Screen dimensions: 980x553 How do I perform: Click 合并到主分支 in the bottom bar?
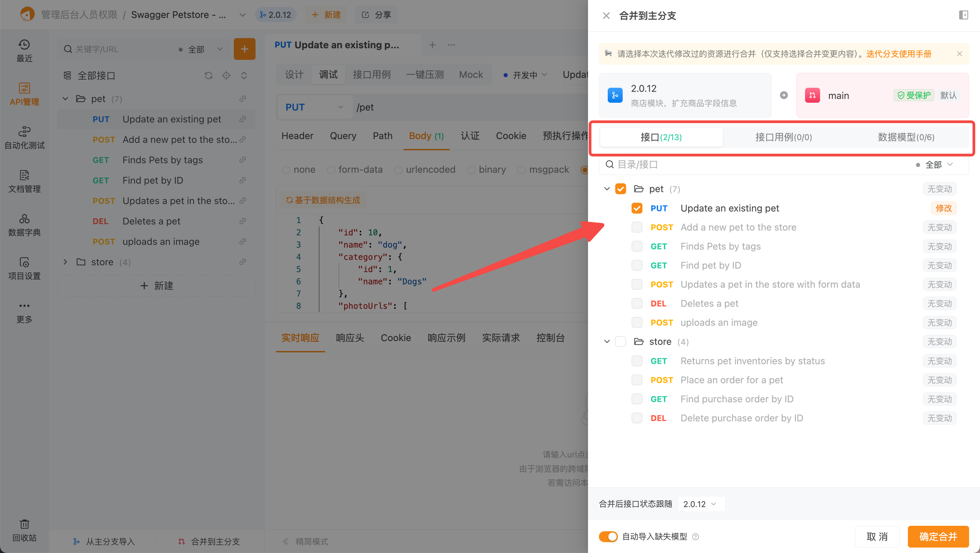click(209, 541)
